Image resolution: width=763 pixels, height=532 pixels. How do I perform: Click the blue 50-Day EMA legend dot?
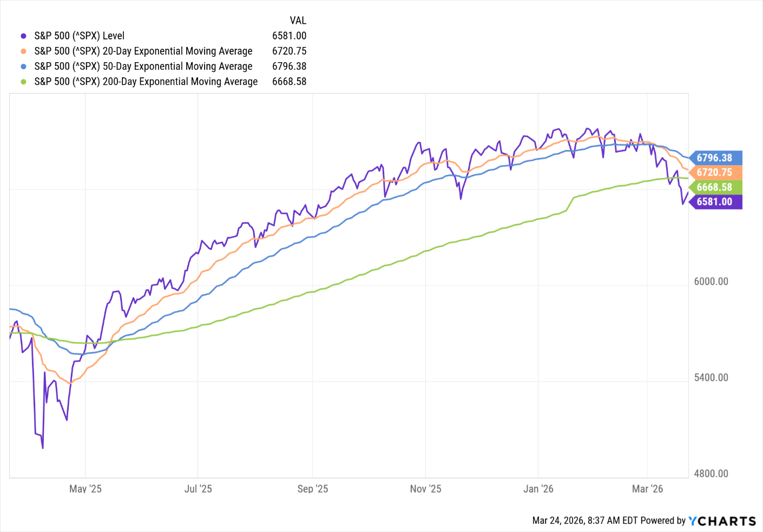[x=23, y=66]
